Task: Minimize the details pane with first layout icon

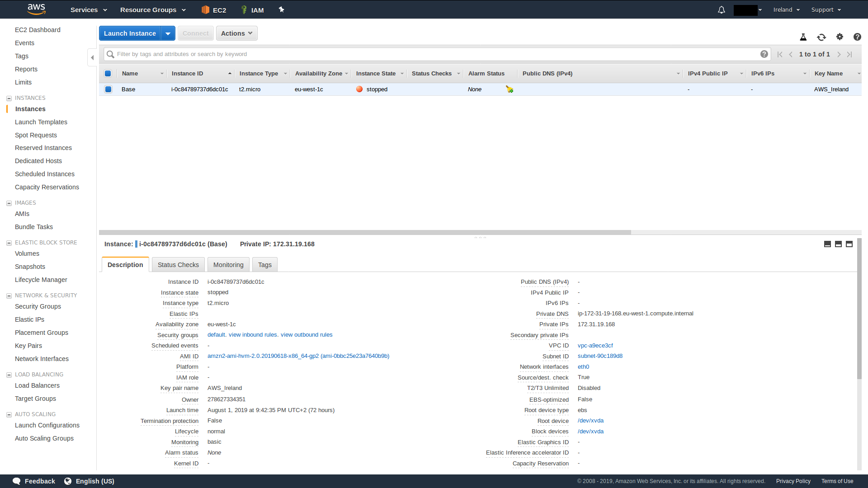Action: [827, 244]
